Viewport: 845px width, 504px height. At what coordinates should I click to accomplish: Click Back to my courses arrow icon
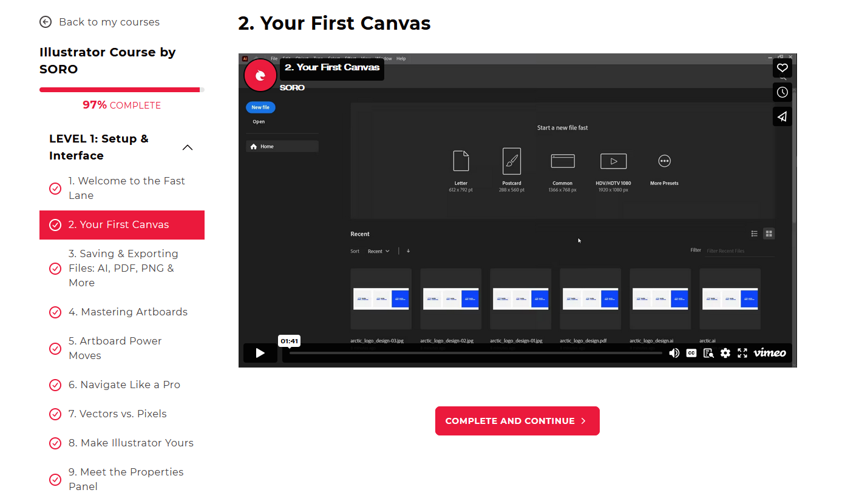click(46, 22)
